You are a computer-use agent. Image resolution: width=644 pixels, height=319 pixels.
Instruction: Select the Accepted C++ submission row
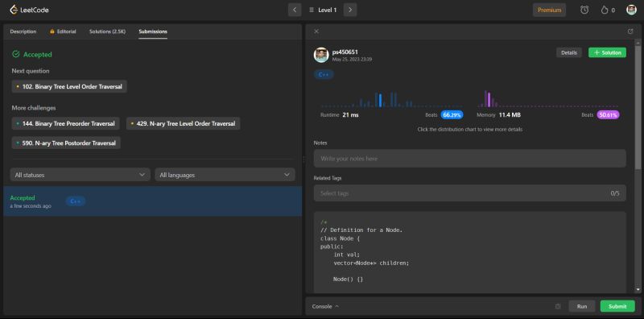pyautogui.click(x=152, y=201)
